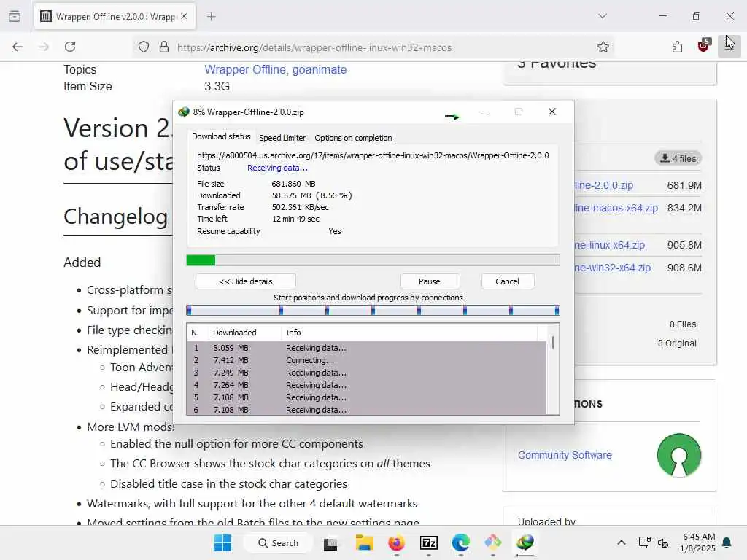Open Task View from the taskbar
The image size is (747, 560).
tap(330, 543)
